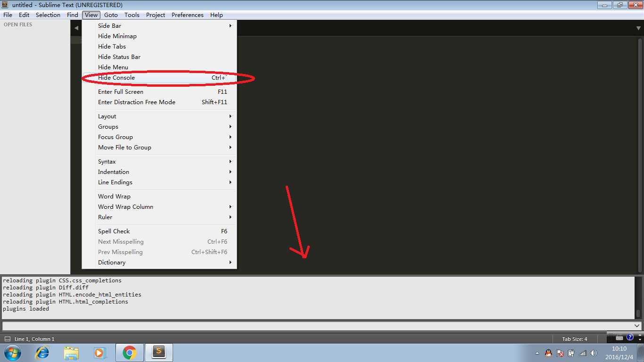The width and height of the screenshot is (644, 362).
Task: Open the Windows Start menu orb
Action: point(12,353)
